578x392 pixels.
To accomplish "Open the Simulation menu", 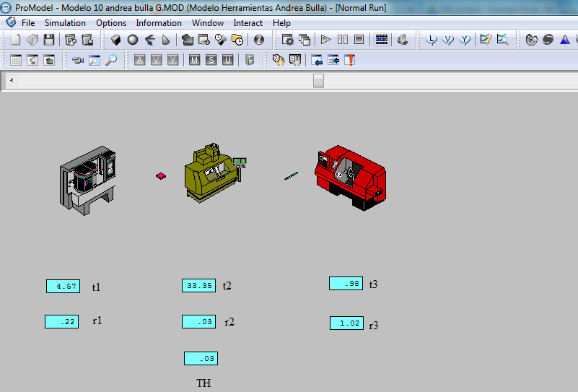I will [65, 23].
